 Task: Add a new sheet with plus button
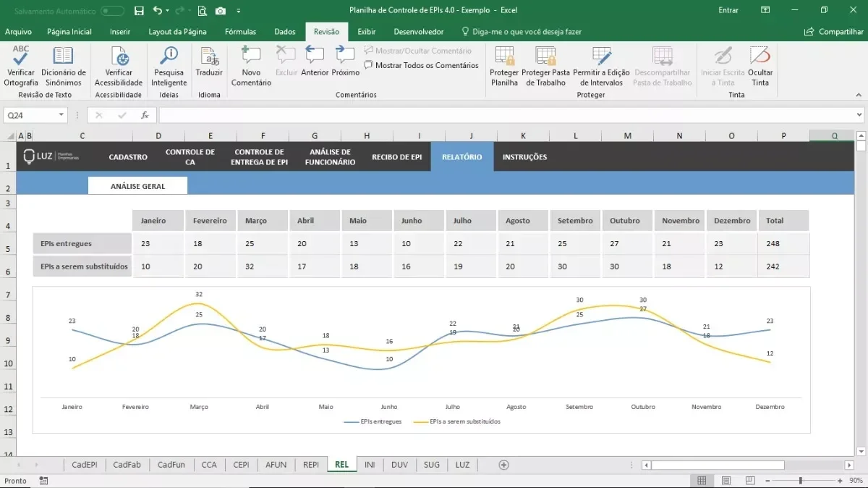point(504,465)
